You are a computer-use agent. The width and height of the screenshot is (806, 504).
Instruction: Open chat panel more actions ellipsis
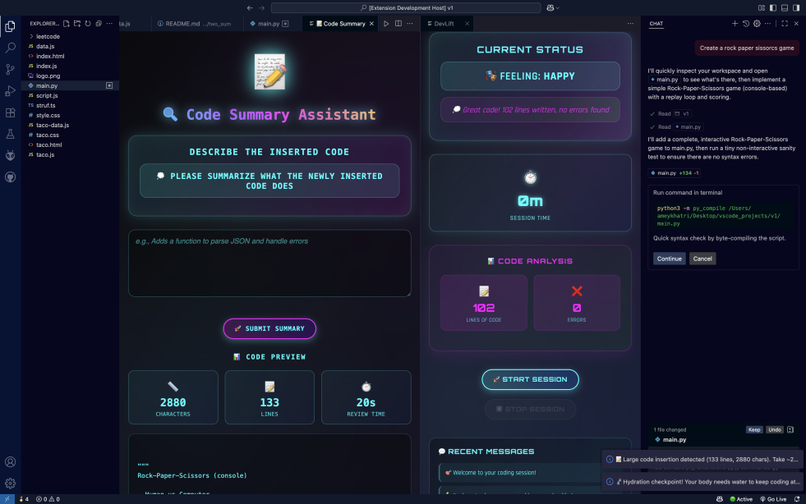coord(767,24)
